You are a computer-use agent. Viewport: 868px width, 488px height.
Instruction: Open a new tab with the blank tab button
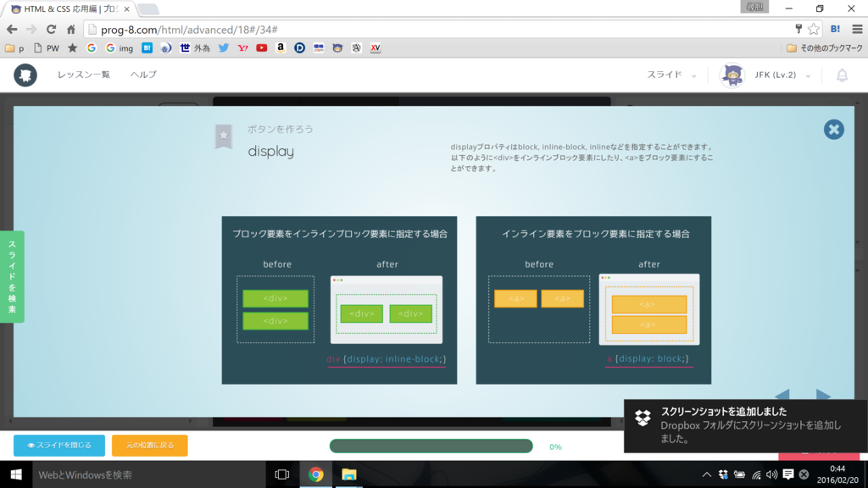tap(147, 8)
